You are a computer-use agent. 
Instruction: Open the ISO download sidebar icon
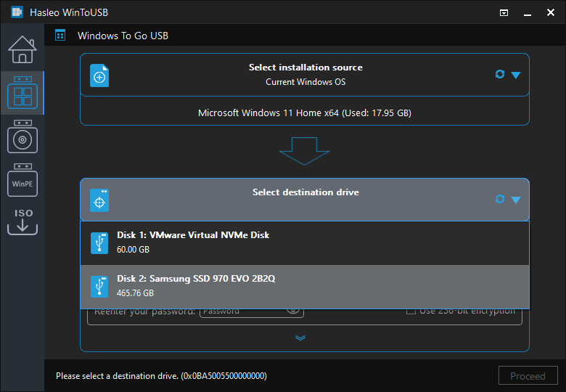click(22, 222)
